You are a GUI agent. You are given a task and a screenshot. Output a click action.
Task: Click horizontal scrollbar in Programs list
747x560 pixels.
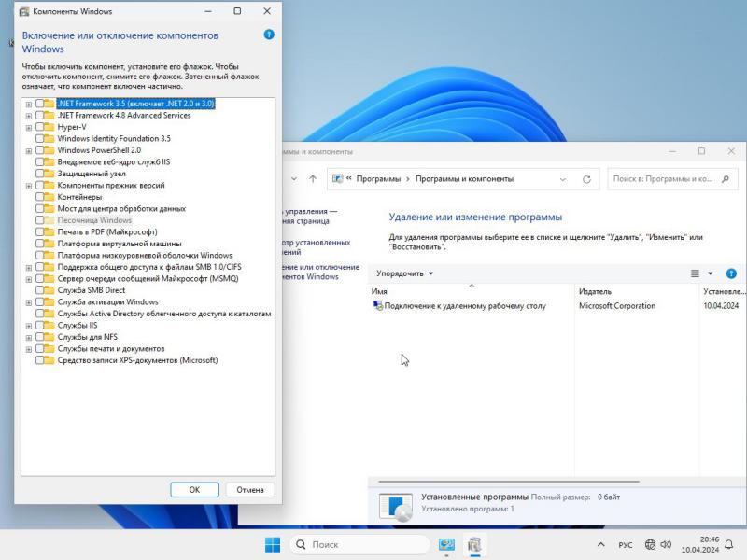[x=508, y=481]
